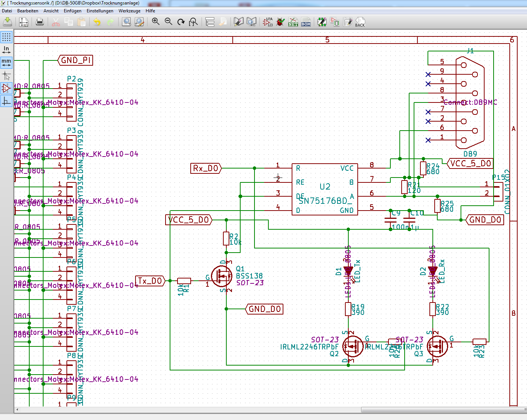Select the Q3 transistor reference
Screen dimensions: 527x420
click(419, 354)
